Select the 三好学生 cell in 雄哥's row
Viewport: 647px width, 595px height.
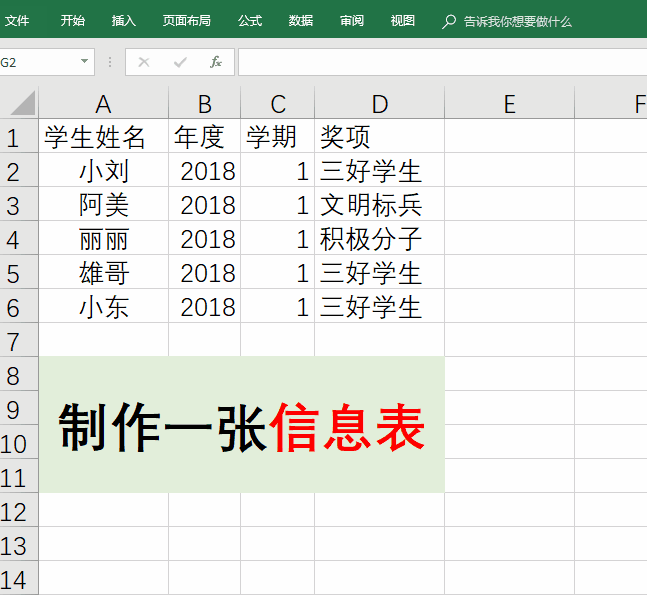point(380,272)
